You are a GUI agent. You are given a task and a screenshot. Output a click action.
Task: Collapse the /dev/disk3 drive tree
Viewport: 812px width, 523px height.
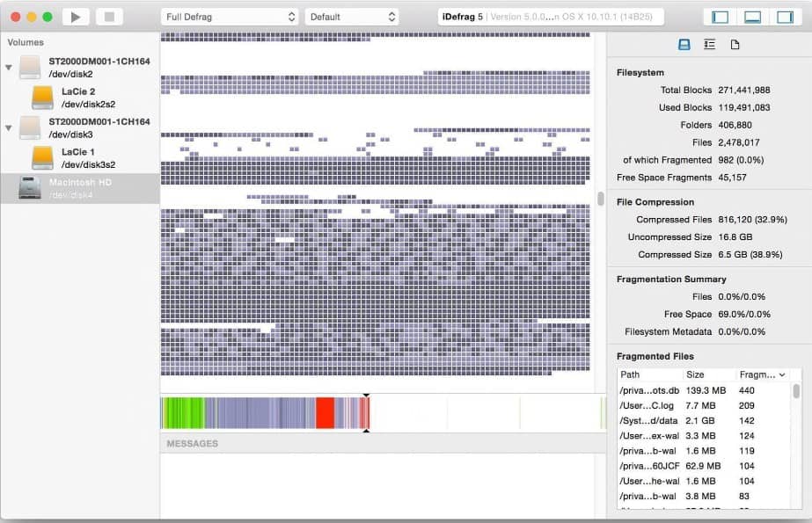(8, 127)
